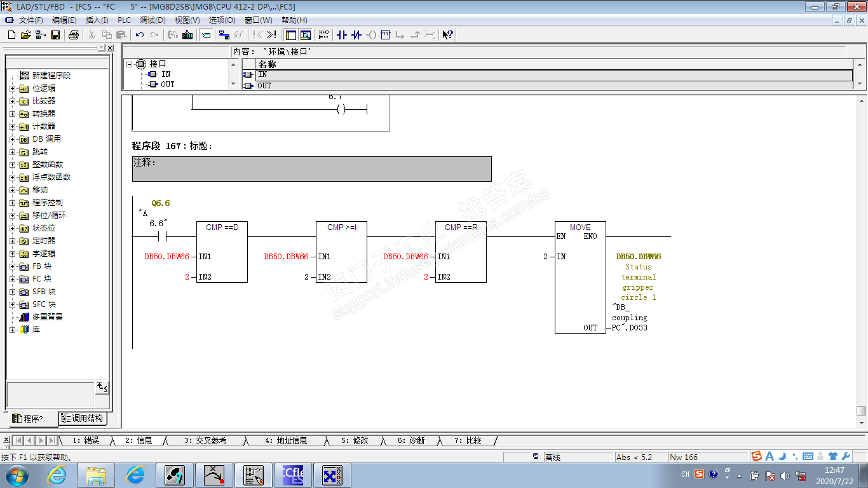Screen dimensions: 868x488
Task: Select the 程序控制 category item
Action: (x=48, y=203)
